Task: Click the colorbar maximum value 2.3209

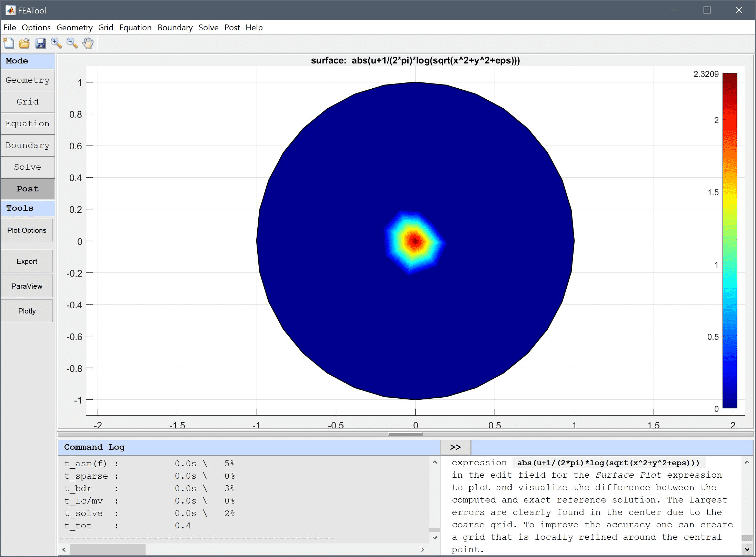Action: point(706,74)
